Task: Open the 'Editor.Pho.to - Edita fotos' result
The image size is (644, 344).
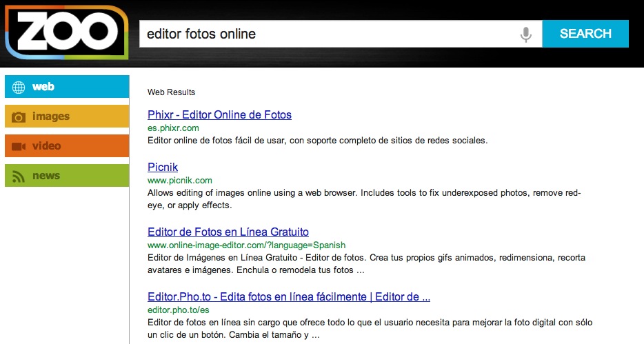Action: (x=288, y=297)
